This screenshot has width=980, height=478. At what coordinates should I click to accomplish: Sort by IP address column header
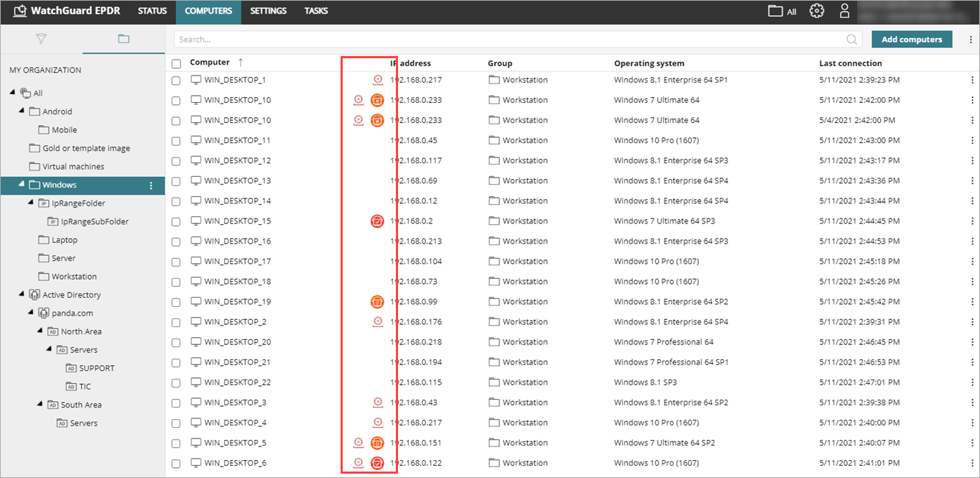411,63
